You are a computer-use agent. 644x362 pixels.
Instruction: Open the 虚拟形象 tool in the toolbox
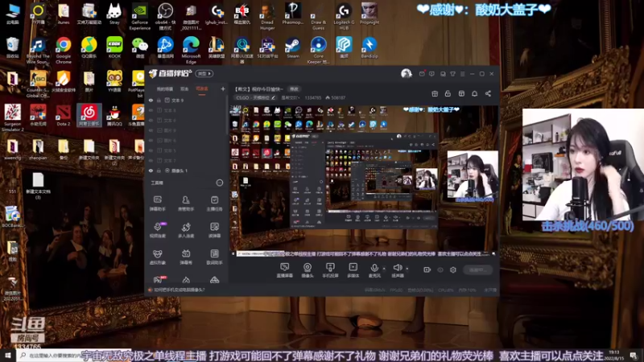tap(157, 257)
